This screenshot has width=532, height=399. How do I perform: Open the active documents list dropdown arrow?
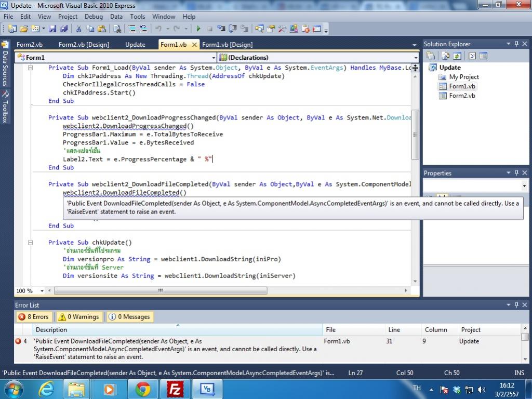(414, 45)
